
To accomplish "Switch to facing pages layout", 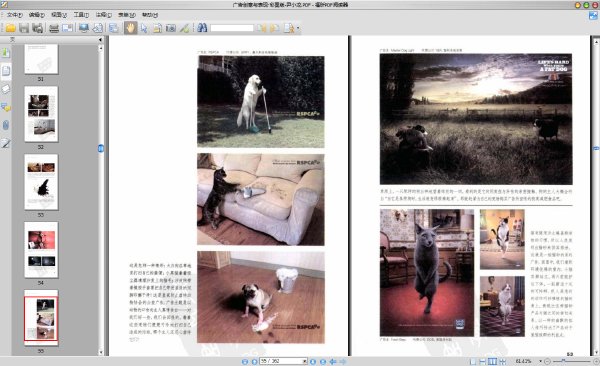I will click(x=492, y=361).
